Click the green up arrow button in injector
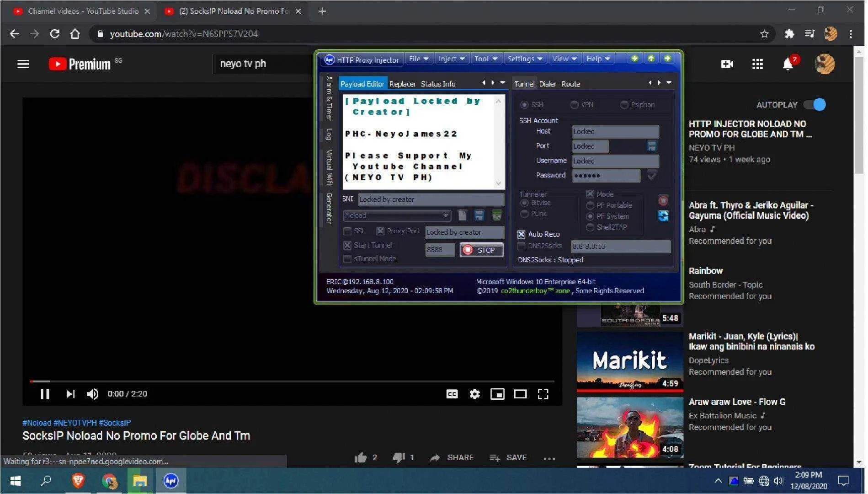The height and width of the screenshot is (494, 868). pyautogui.click(x=651, y=59)
